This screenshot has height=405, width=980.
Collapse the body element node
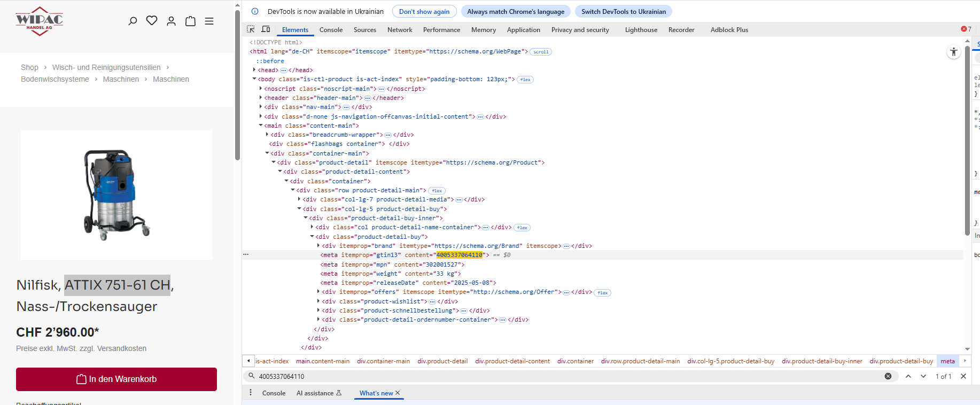(254, 79)
